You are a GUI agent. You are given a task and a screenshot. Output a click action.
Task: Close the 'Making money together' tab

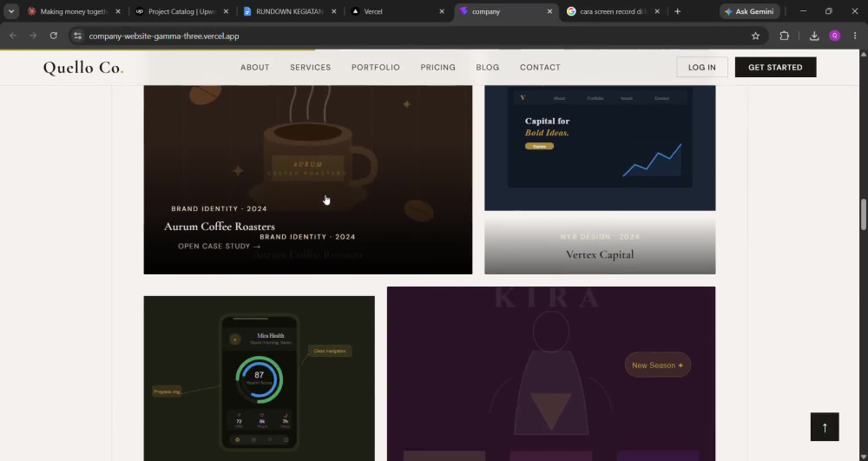pyautogui.click(x=118, y=11)
